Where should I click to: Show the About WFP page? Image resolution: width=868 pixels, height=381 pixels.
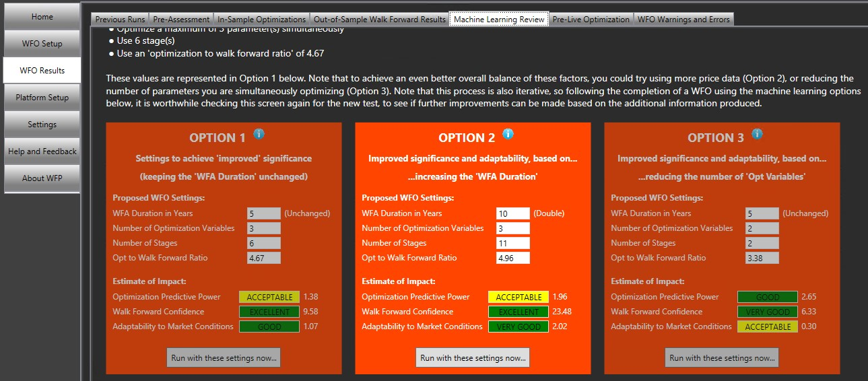(x=42, y=178)
